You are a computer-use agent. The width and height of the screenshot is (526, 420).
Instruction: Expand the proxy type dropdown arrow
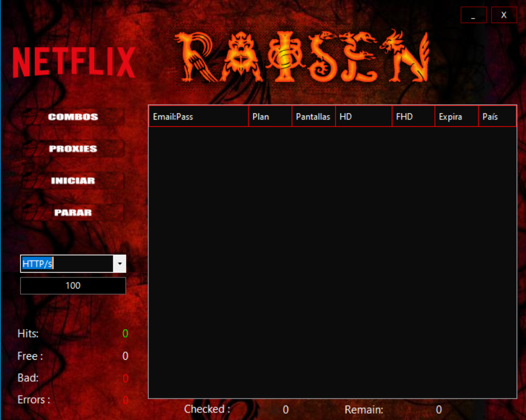pos(120,264)
